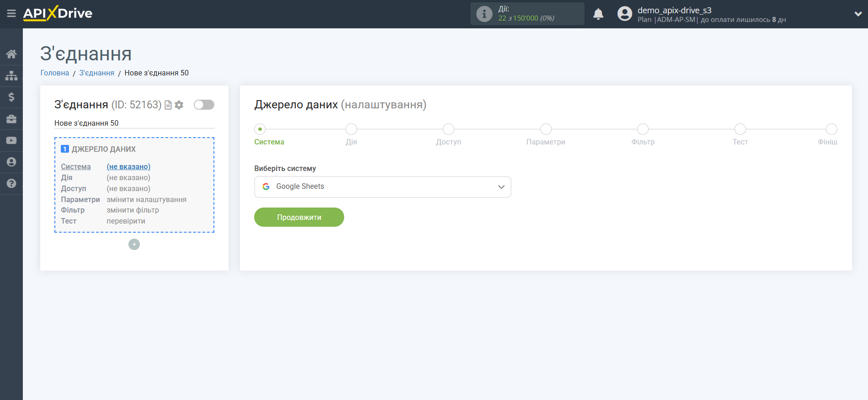
Task: Open the hamburger menu icon
Action: click(11, 13)
